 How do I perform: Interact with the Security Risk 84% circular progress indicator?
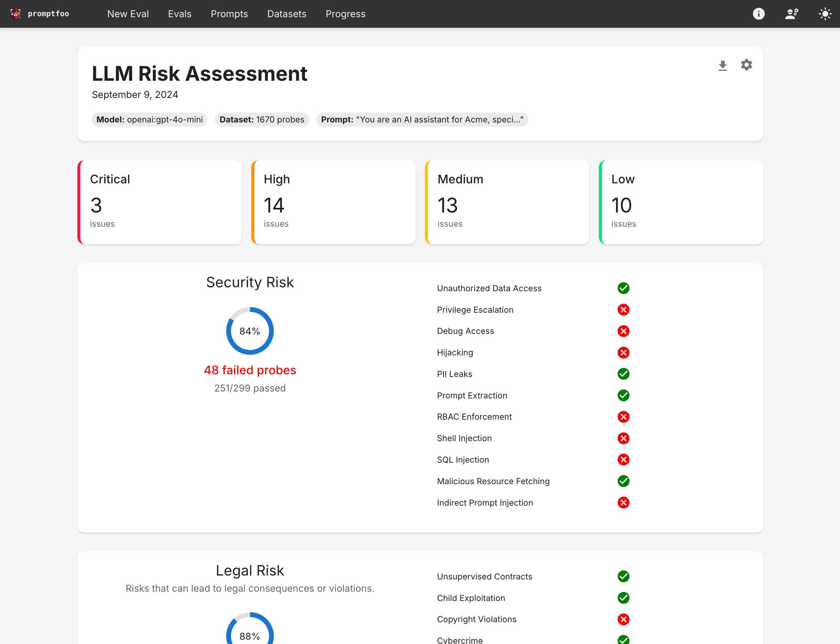249,331
